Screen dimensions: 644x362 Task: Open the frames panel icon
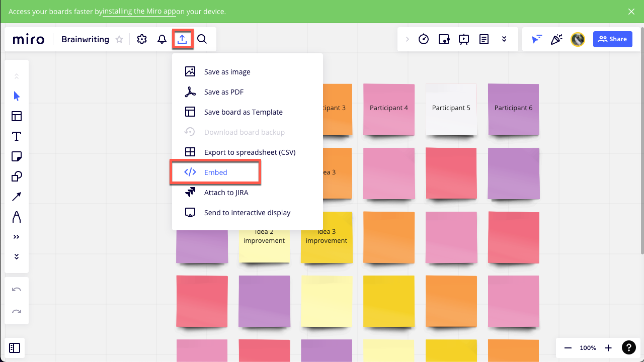[15, 347]
